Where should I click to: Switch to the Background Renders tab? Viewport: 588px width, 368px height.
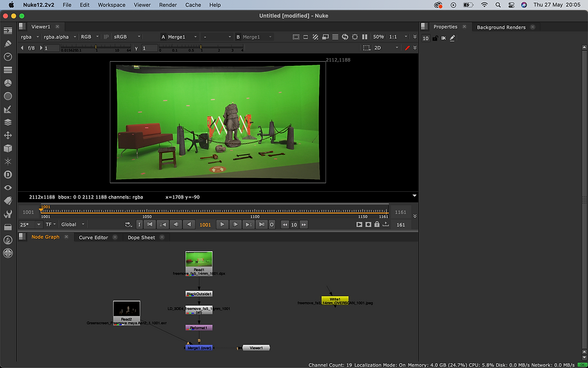pos(501,27)
